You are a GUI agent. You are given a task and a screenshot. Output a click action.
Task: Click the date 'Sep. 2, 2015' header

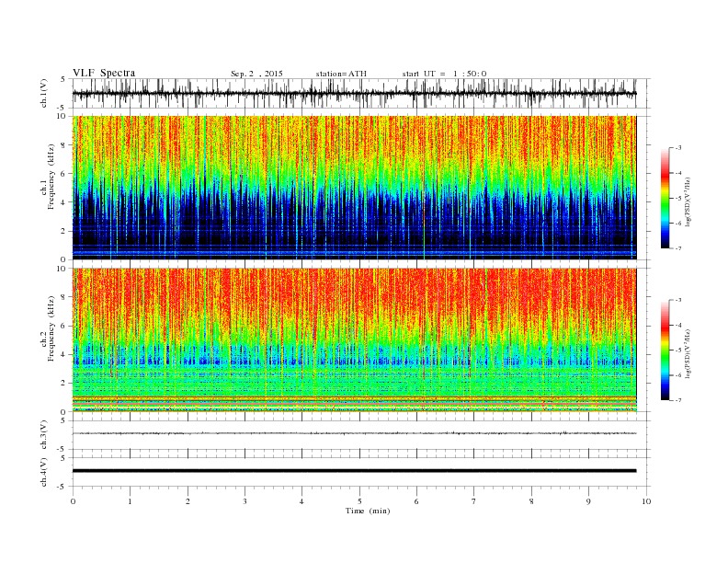pos(256,74)
